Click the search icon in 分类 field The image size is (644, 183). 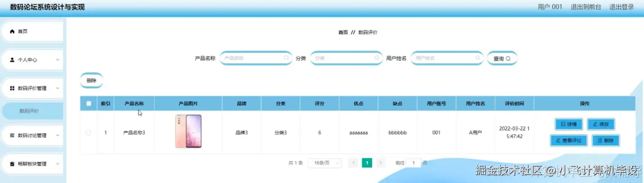377,58
